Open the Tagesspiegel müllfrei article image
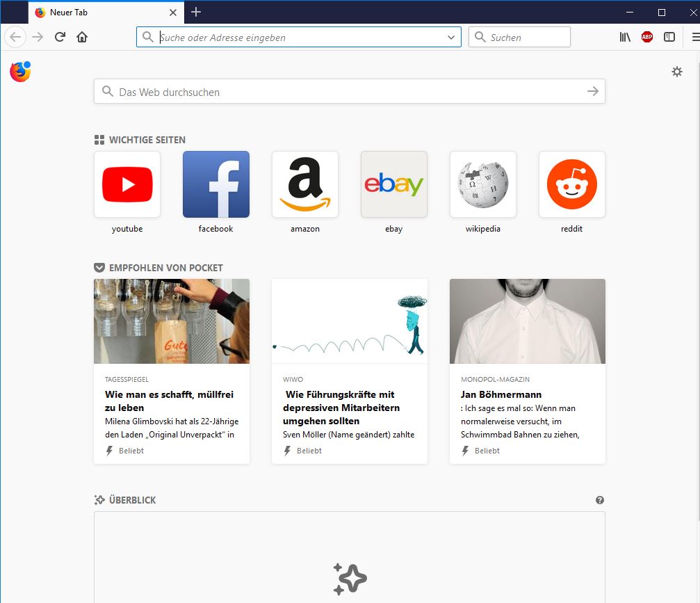700x603 pixels. [172, 321]
